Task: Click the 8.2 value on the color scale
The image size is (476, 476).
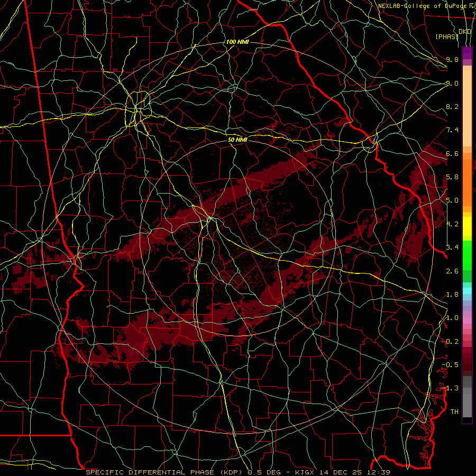Action: [452, 106]
